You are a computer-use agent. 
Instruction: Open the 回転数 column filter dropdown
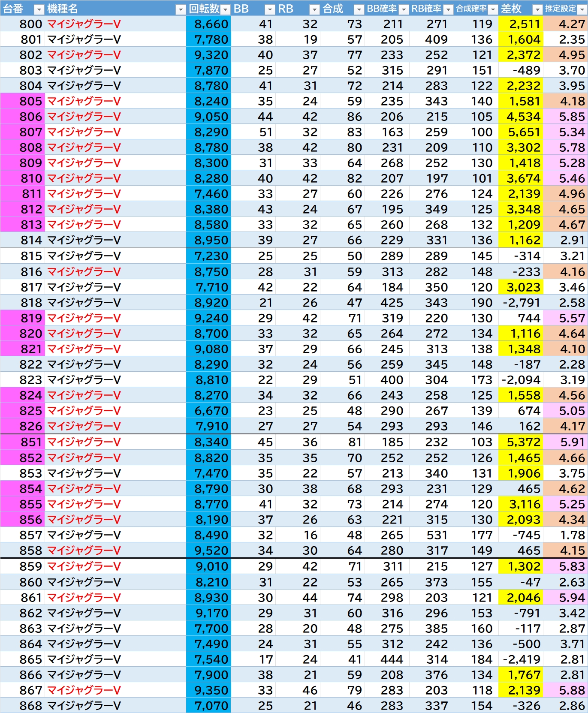[226, 9]
